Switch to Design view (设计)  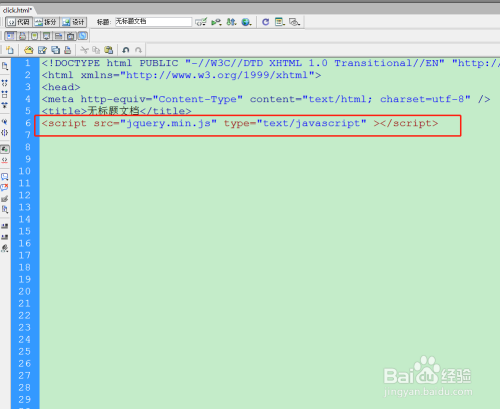point(74,22)
